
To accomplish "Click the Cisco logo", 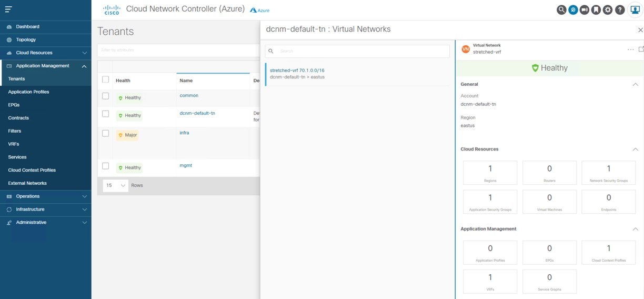I will click(112, 9).
